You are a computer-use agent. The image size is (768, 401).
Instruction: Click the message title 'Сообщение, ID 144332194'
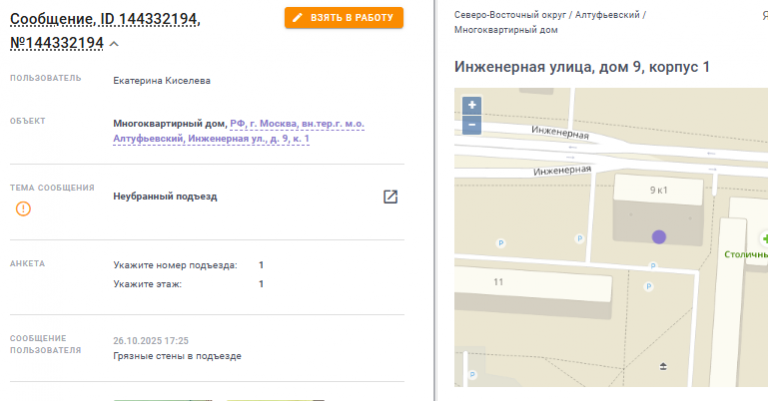tap(105, 20)
